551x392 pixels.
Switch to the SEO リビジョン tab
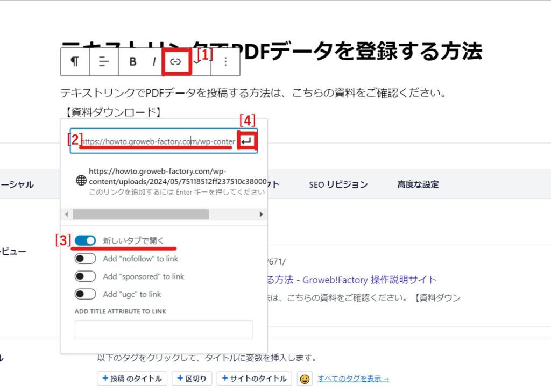click(x=338, y=184)
